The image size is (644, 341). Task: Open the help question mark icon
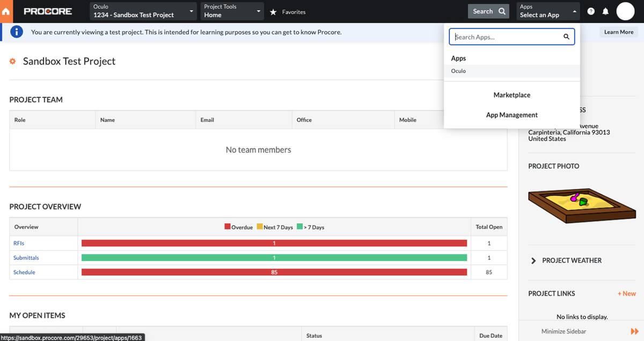(590, 11)
